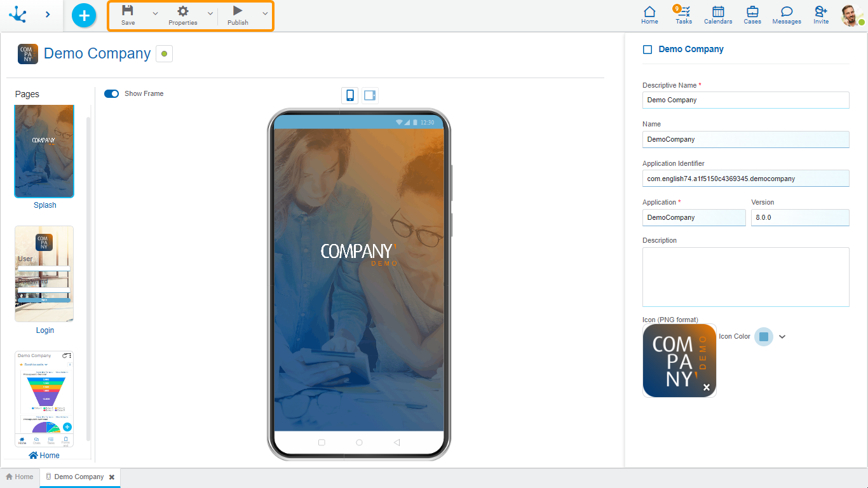
Task: Click the pages panel scrollbar
Action: click(88, 280)
